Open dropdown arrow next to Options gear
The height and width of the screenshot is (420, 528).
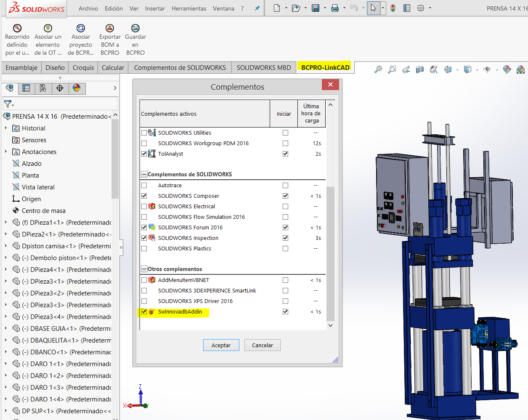click(430, 8)
